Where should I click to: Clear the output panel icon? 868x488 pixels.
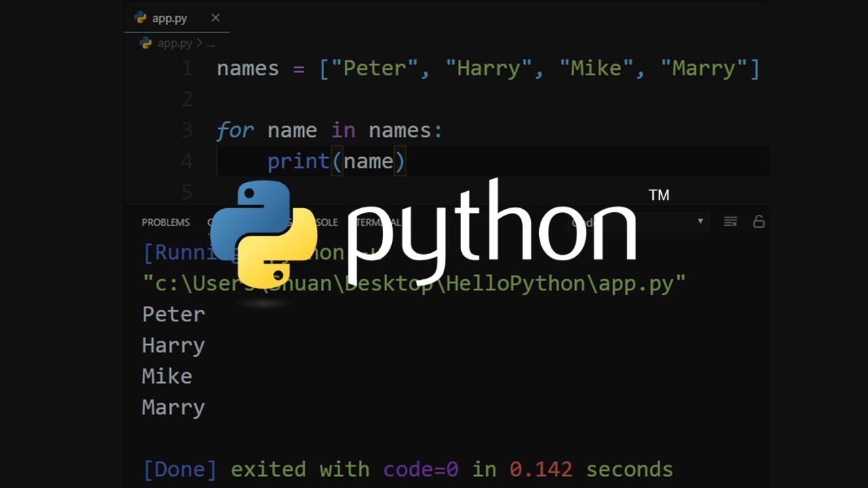pyautogui.click(x=730, y=222)
